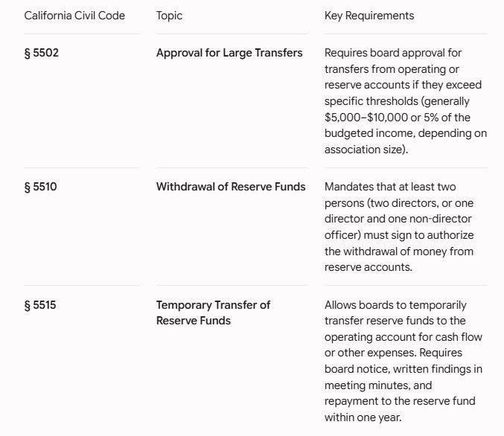Click the 'operating account for cash flow' line
Viewport: 504px width, 436px height.
[x=403, y=337]
